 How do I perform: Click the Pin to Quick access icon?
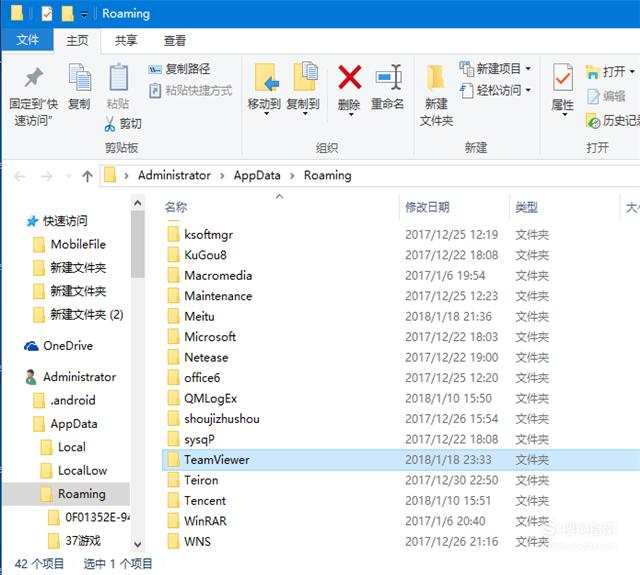pyautogui.click(x=33, y=78)
